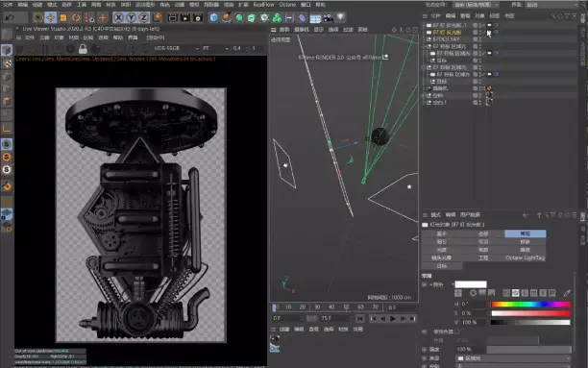Open the RealFlow menu
The width and height of the screenshot is (588, 368).
[263, 5]
